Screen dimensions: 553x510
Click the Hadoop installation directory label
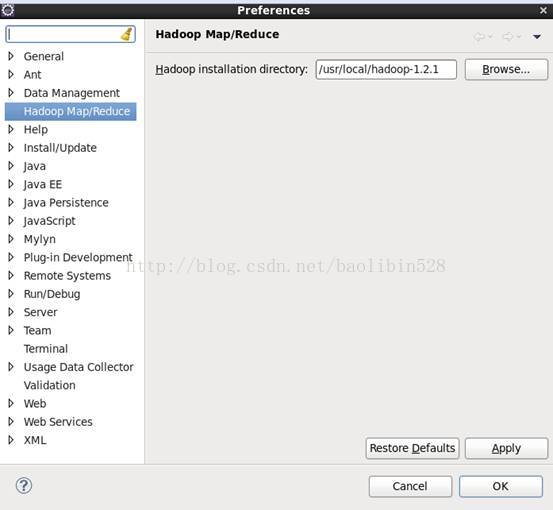[232, 69]
